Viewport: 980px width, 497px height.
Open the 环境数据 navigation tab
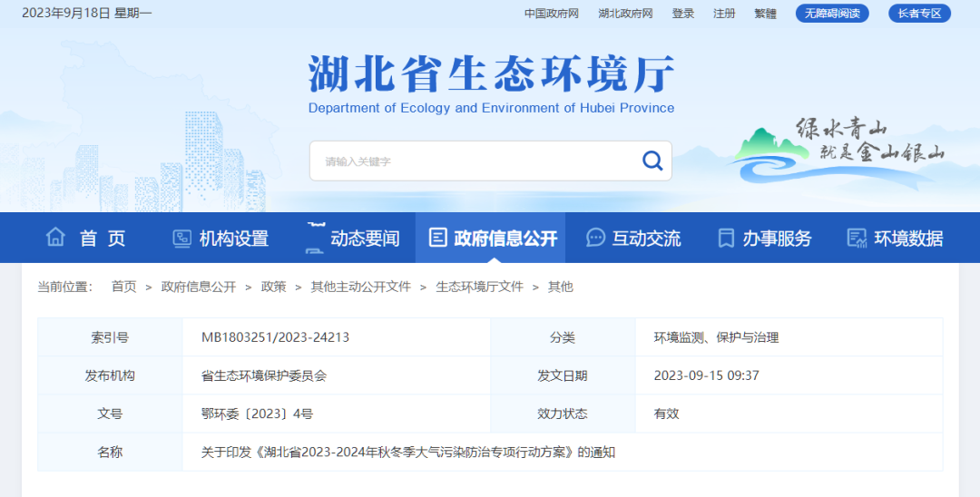pos(895,238)
